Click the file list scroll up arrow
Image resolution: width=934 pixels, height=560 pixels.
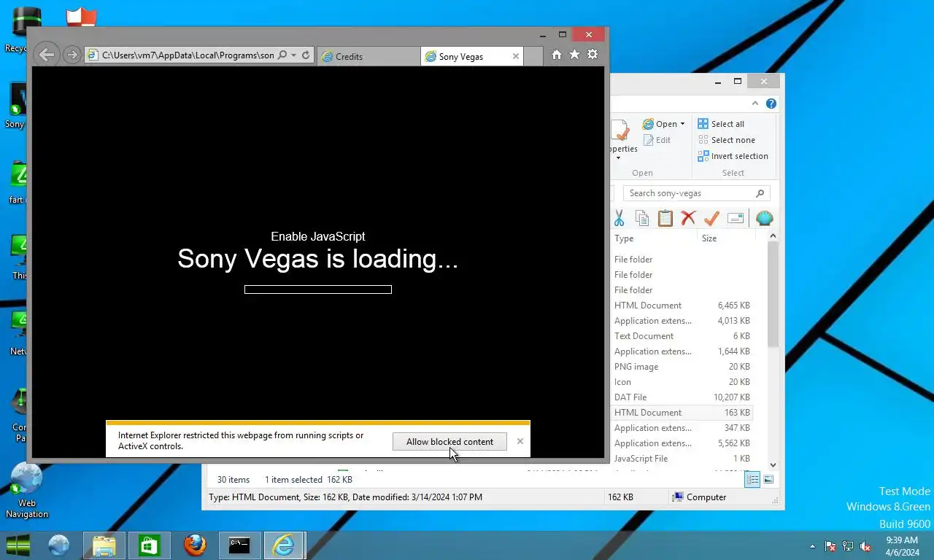click(773, 236)
